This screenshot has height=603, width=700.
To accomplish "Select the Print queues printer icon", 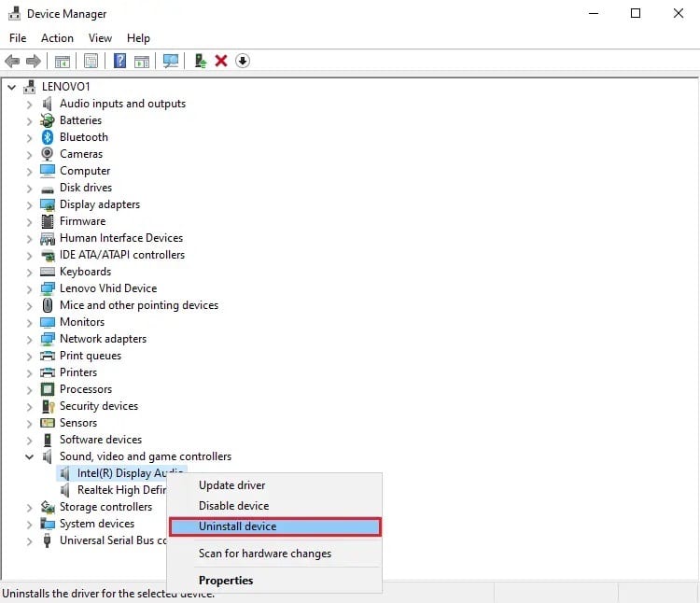I will coord(48,356).
